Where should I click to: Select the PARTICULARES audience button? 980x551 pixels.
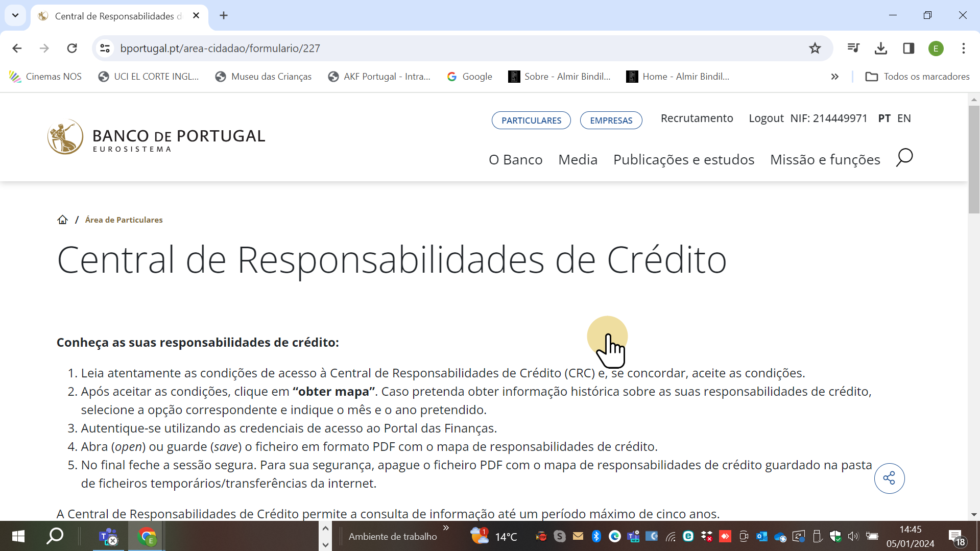(531, 121)
